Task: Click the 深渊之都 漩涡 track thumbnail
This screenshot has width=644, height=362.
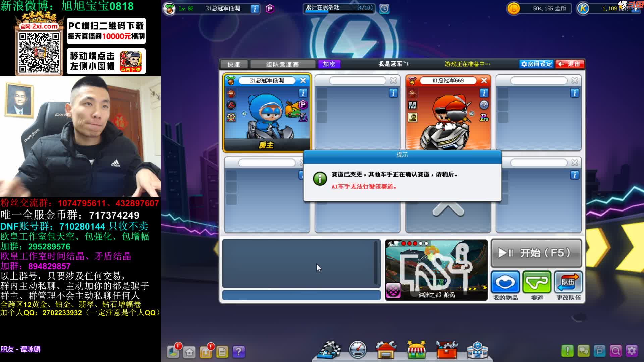Action: (436, 270)
